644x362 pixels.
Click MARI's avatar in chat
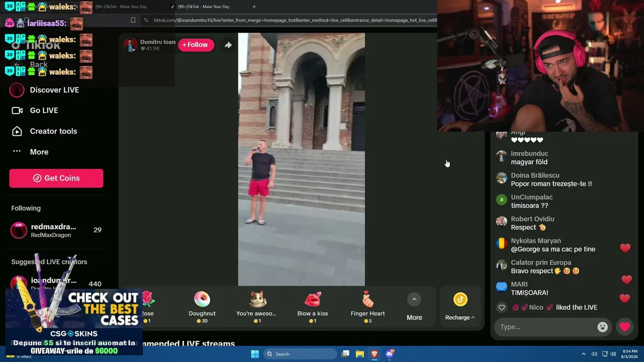[502, 287]
